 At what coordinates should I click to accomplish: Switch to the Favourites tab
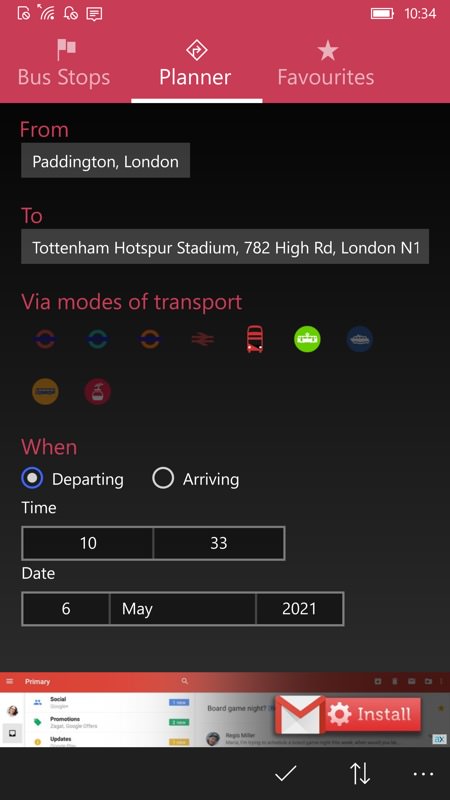click(x=326, y=63)
